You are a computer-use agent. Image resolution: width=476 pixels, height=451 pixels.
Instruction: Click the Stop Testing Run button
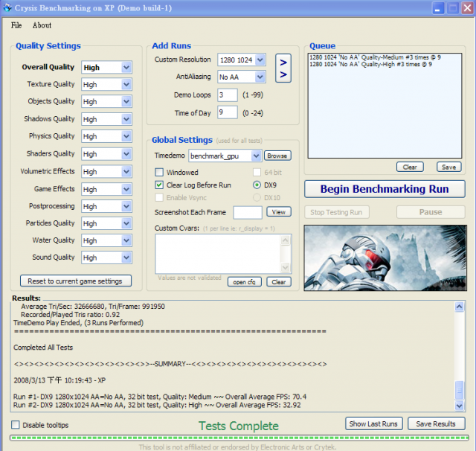(x=337, y=212)
